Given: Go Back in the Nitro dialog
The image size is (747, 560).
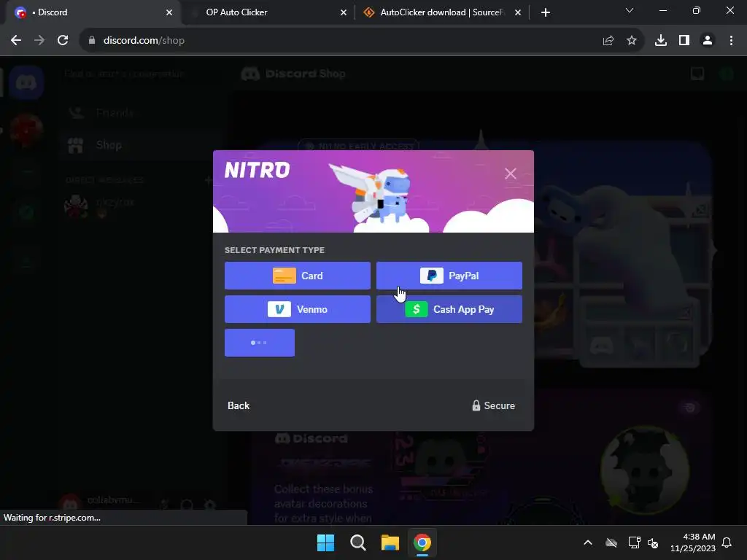Looking at the screenshot, I should click(239, 405).
